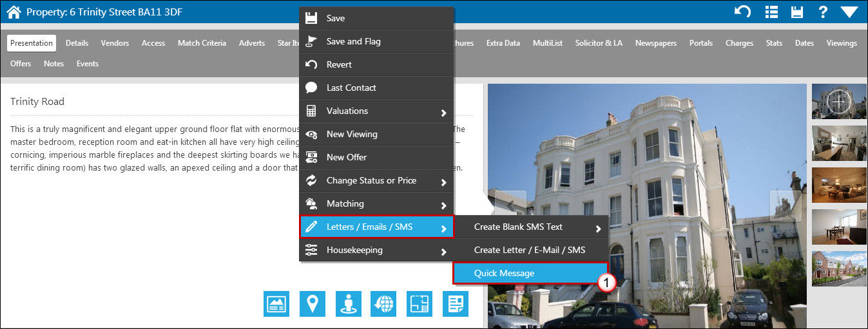
Task: Choose Save in the menu
Action: pos(376,19)
